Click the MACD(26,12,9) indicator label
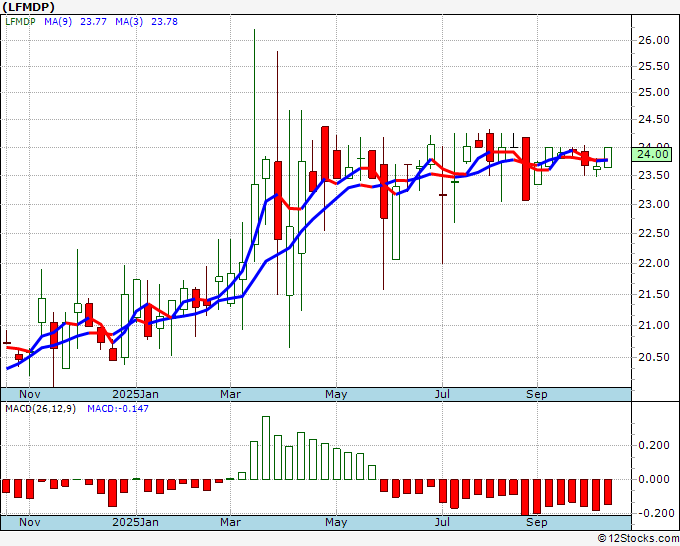Viewport: 680px width, 546px height. (x=40, y=409)
